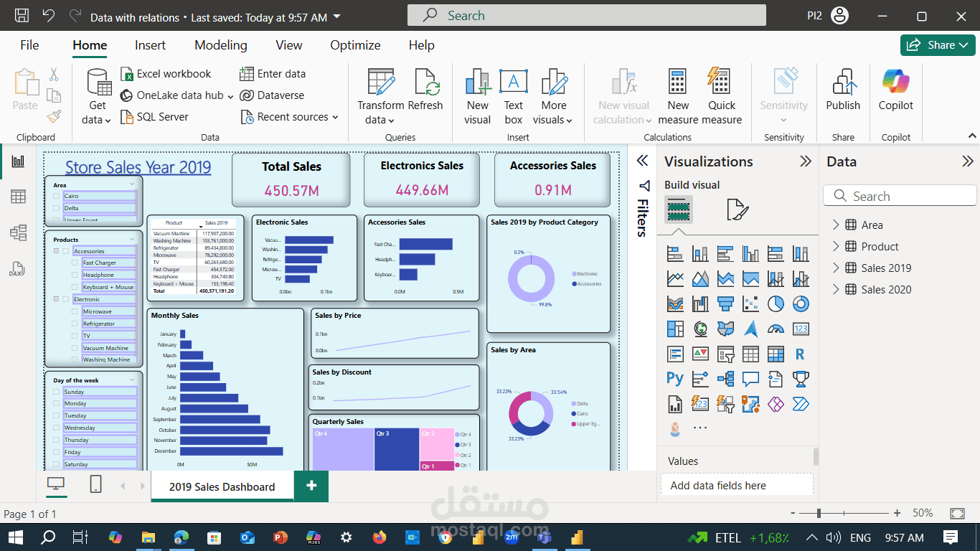Insert a New visual
Screen dimensions: 980x551
477,97
